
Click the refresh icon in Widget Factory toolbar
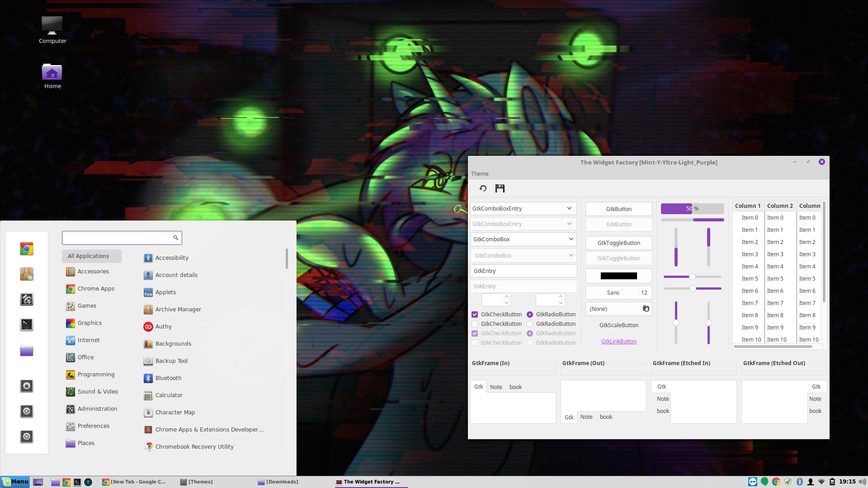[483, 188]
